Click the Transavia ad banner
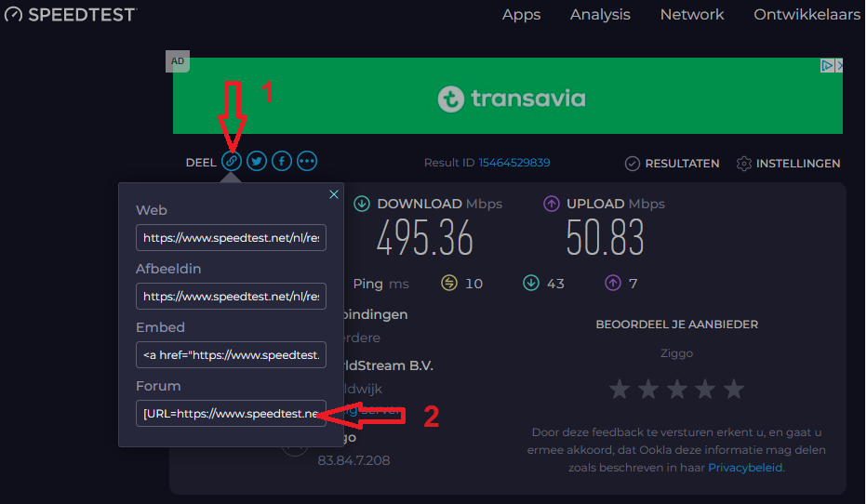This screenshot has width=867, height=504. click(x=508, y=96)
